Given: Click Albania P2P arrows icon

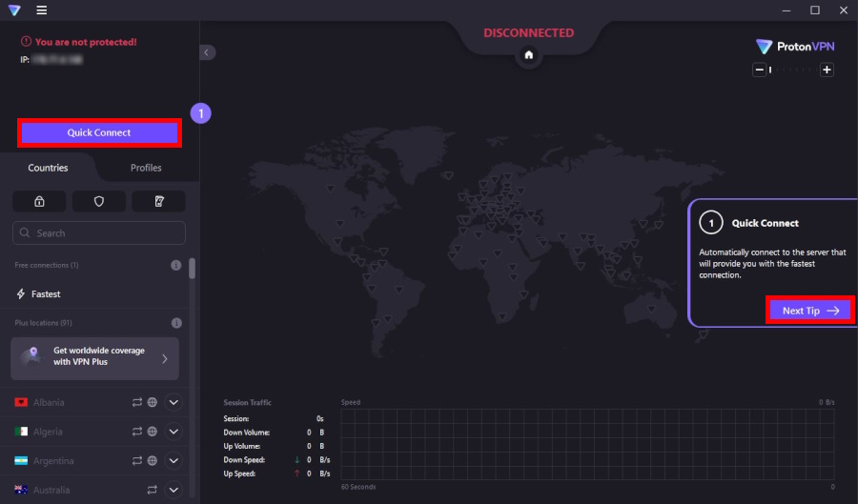Looking at the screenshot, I should pos(136,402).
